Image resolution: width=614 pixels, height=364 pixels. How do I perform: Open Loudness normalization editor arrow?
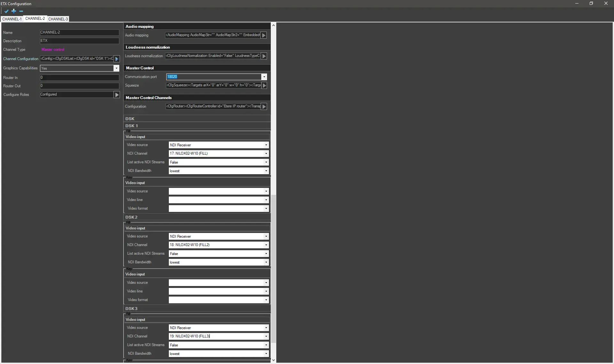click(264, 56)
